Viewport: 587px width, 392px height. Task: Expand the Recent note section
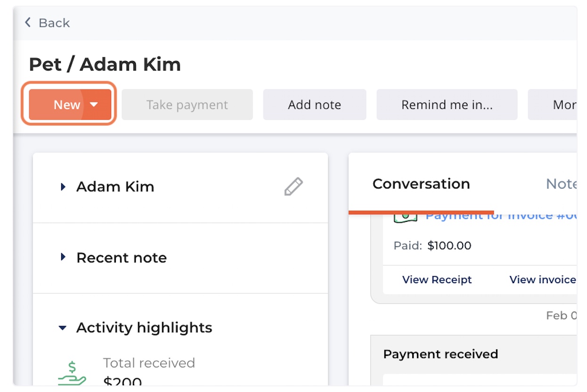63,257
